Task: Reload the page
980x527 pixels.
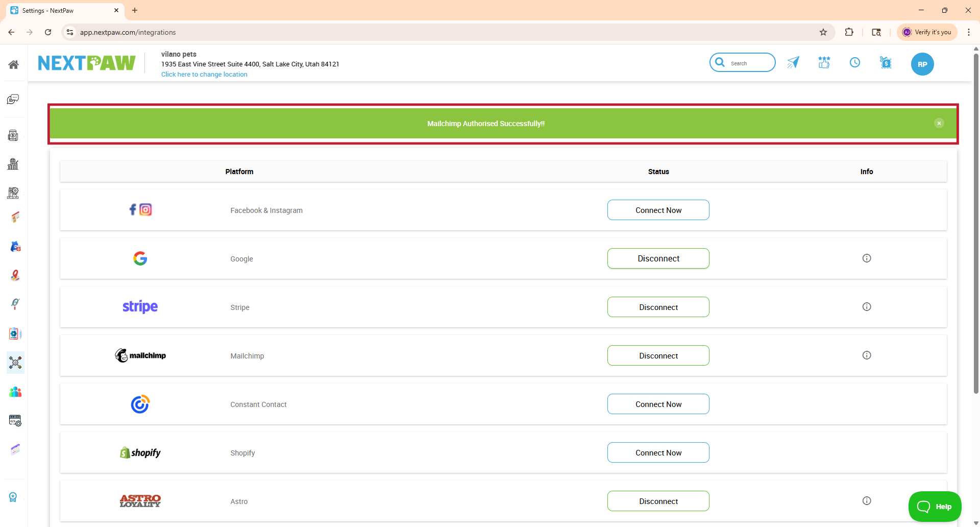Action: click(x=48, y=32)
